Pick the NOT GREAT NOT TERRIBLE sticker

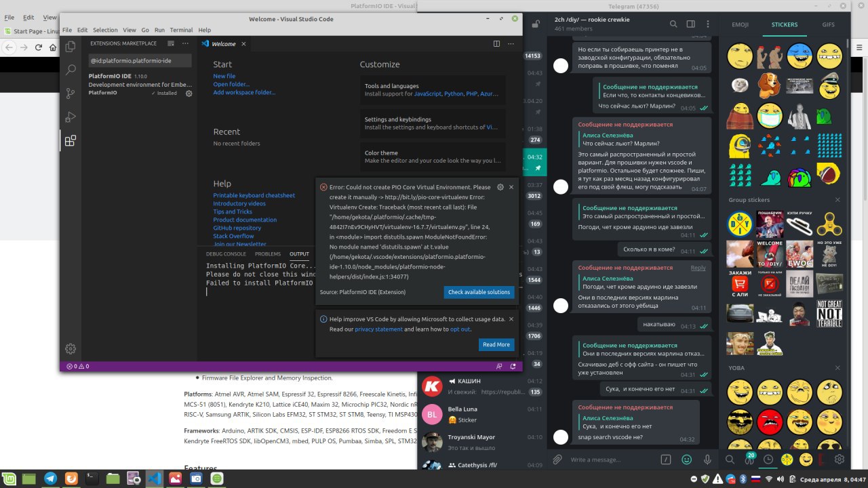point(829,313)
